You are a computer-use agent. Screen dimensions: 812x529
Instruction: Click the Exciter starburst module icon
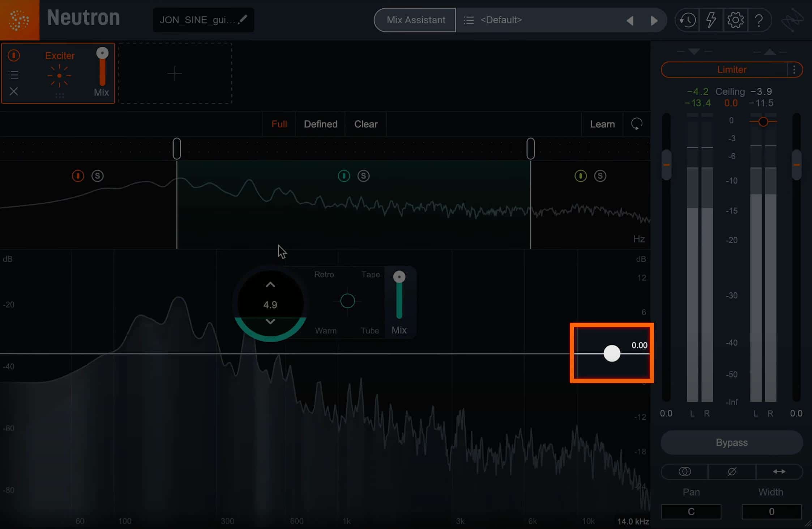tap(59, 76)
